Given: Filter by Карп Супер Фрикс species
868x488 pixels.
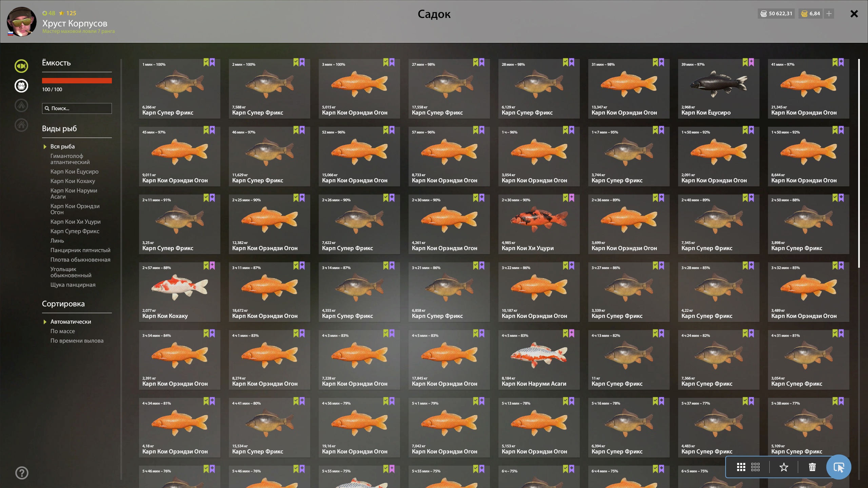Looking at the screenshot, I should point(75,231).
